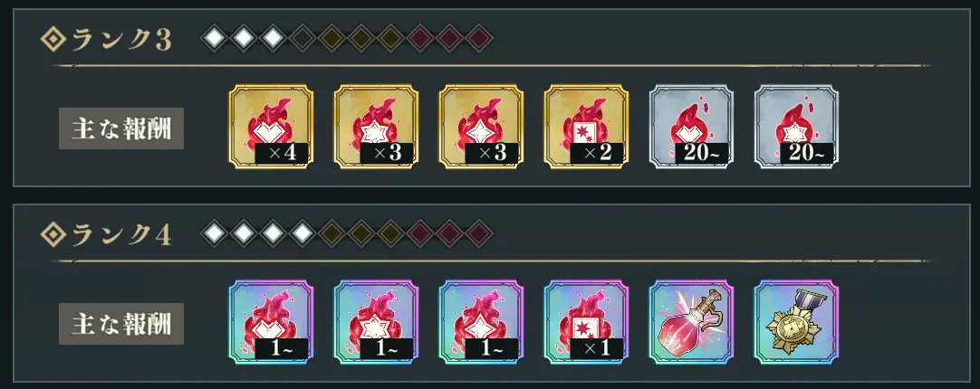Image resolution: width=980 pixels, height=389 pixels.
Task: Click the silver hexagram flame 20~ reward
Action: [x=796, y=128]
